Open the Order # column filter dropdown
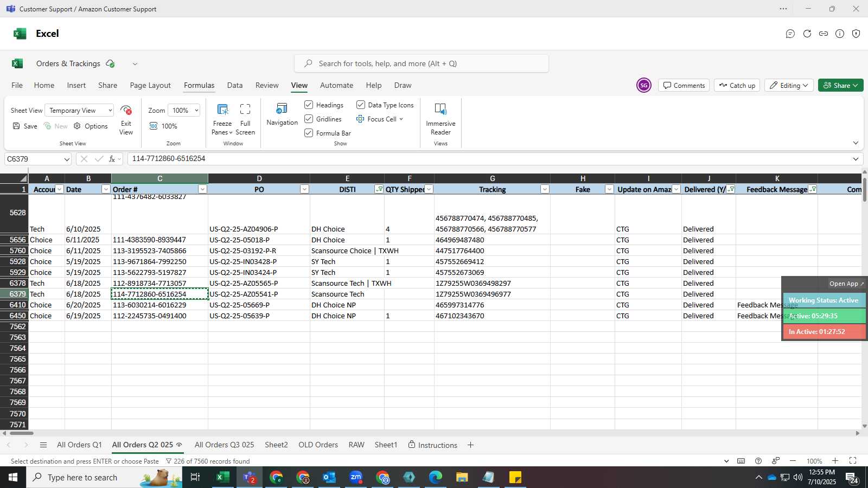 pos(202,189)
